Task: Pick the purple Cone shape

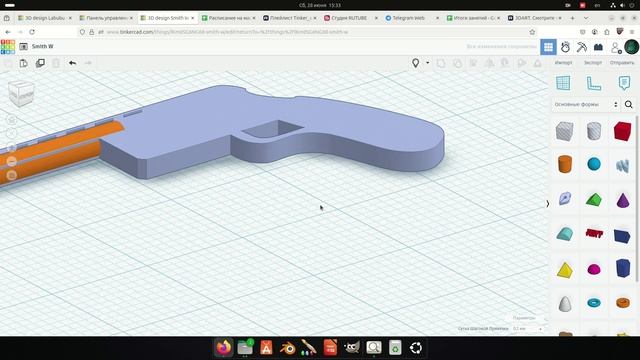Action: pos(623,200)
